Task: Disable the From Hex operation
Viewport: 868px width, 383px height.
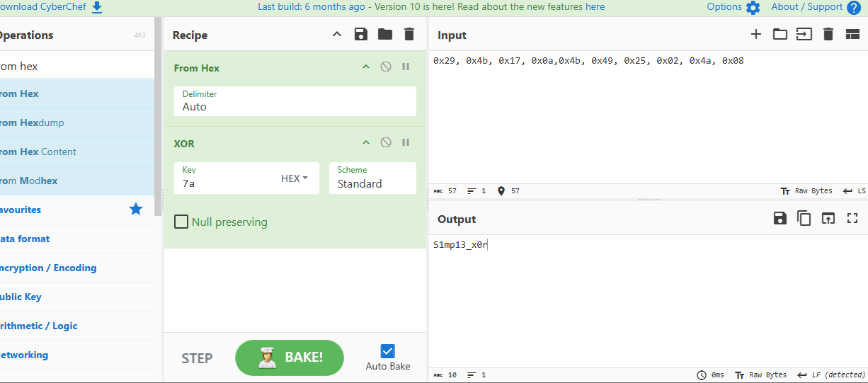Action: click(386, 67)
